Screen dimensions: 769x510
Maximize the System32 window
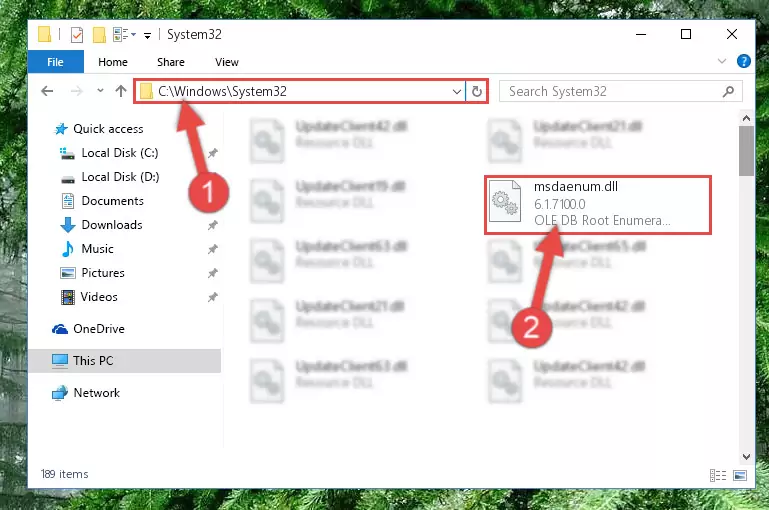click(x=686, y=34)
